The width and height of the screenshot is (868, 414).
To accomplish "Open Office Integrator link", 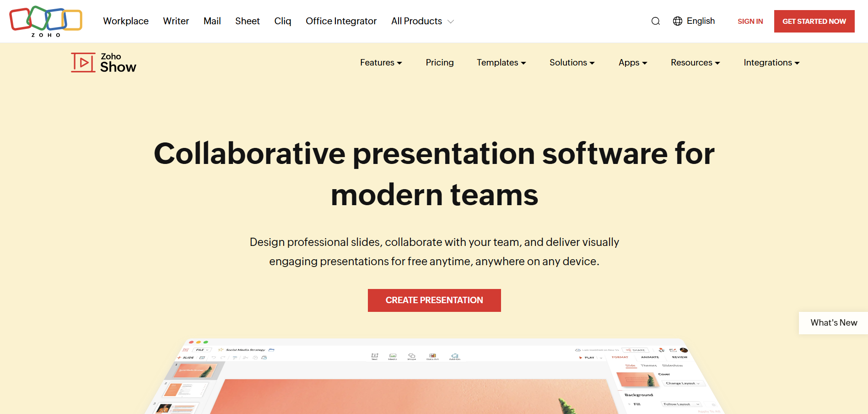I will tap(341, 21).
